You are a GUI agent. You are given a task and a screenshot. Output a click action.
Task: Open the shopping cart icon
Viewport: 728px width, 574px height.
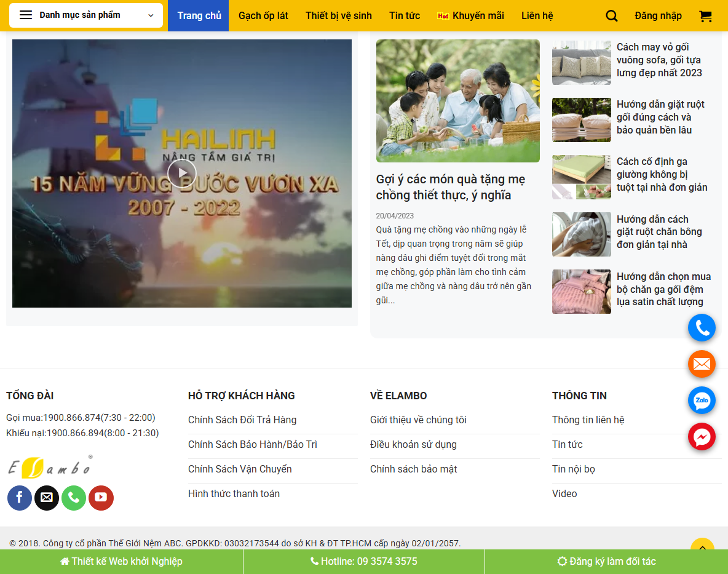(x=705, y=15)
